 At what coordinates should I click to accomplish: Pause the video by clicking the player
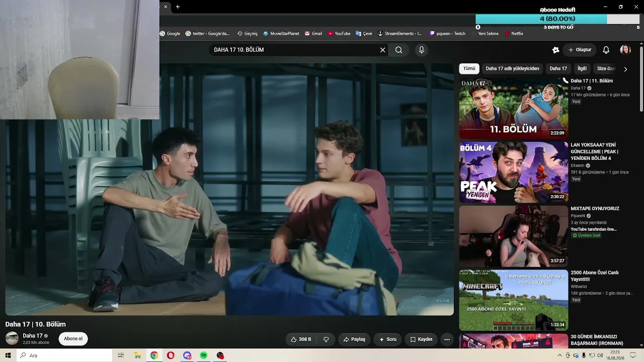[x=229, y=189]
